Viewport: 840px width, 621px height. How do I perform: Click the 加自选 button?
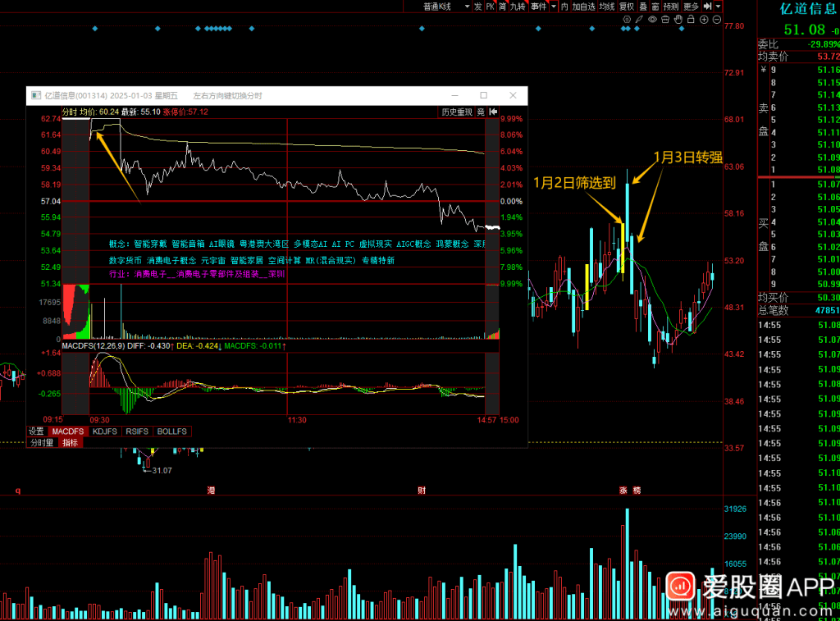[x=583, y=7]
